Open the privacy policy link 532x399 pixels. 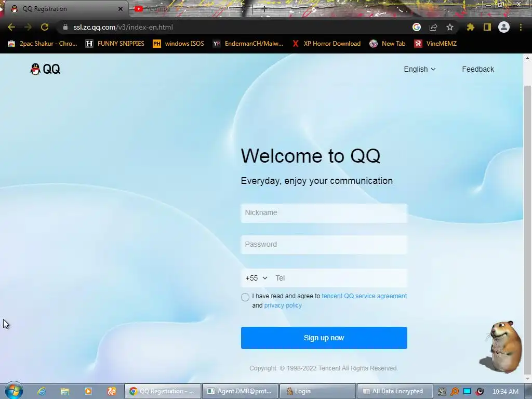click(283, 305)
